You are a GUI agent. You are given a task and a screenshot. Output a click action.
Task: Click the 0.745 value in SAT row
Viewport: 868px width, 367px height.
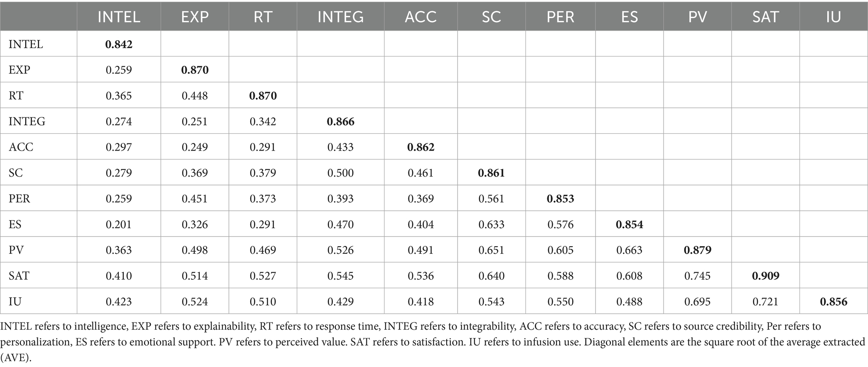pos(698,276)
